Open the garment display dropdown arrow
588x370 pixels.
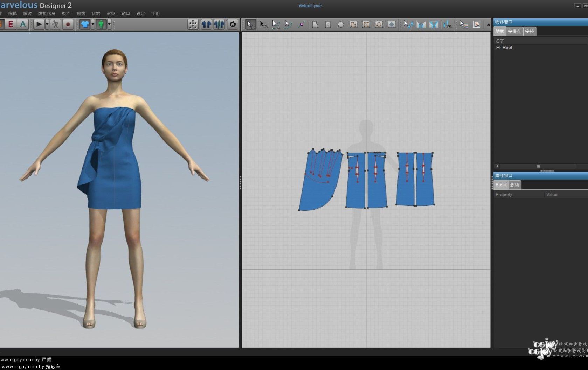pyautogui.click(x=93, y=24)
